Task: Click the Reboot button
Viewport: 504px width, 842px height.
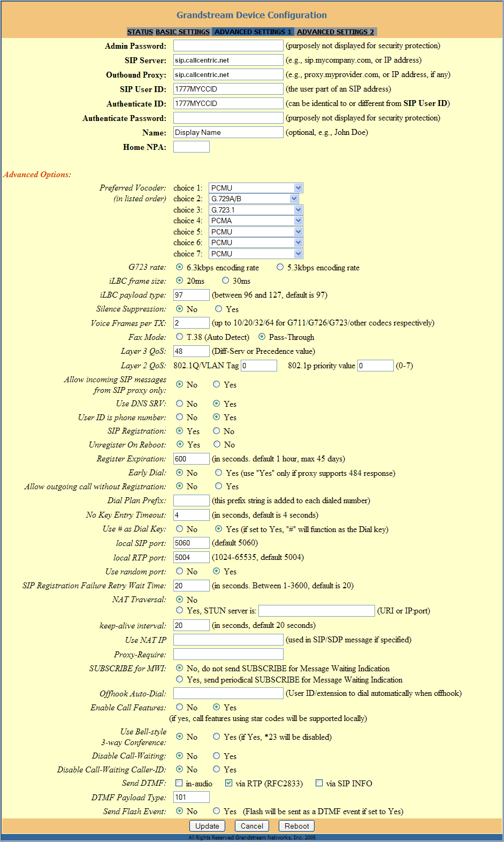Action: 297,826
